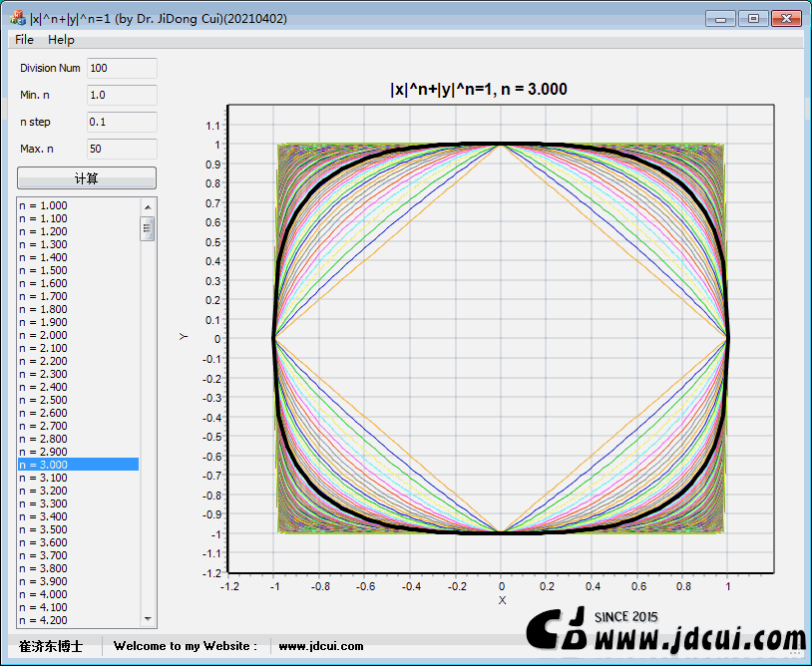812x666 pixels.
Task: Select list item n = 2.600
Action: (x=78, y=413)
